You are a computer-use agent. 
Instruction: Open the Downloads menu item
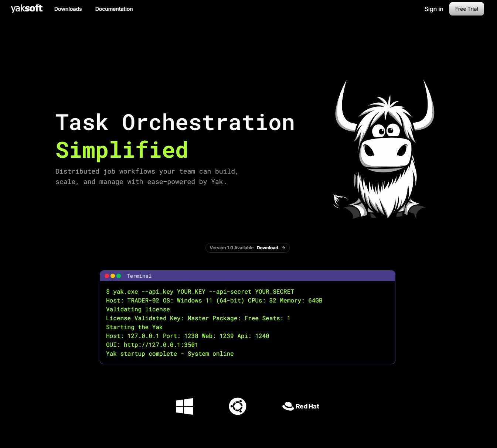point(68,8)
